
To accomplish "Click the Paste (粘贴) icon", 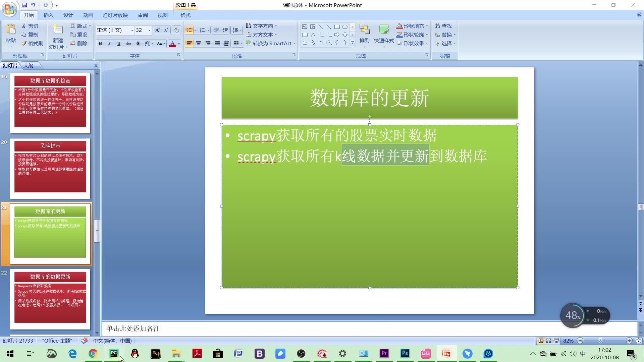I will coord(11,30).
